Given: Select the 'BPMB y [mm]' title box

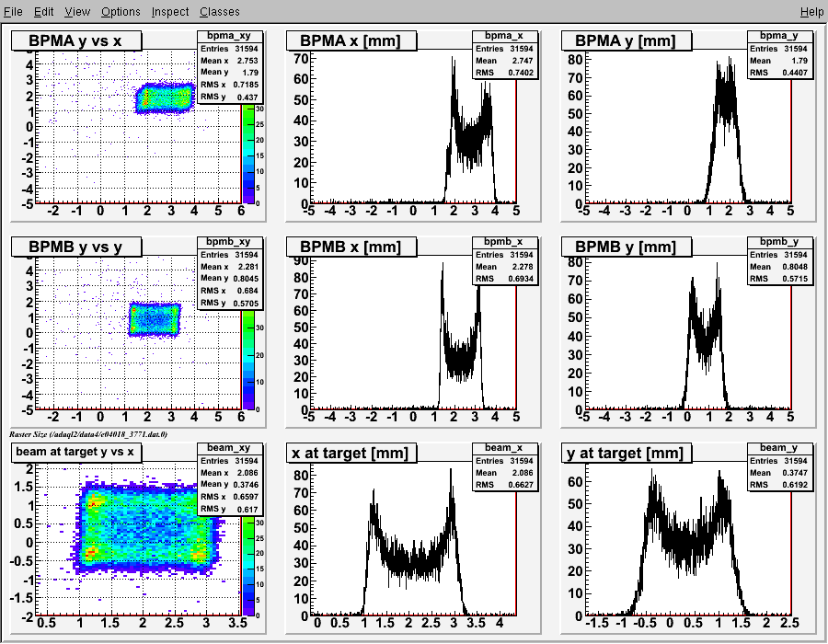Looking at the screenshot, I should 626,247.
